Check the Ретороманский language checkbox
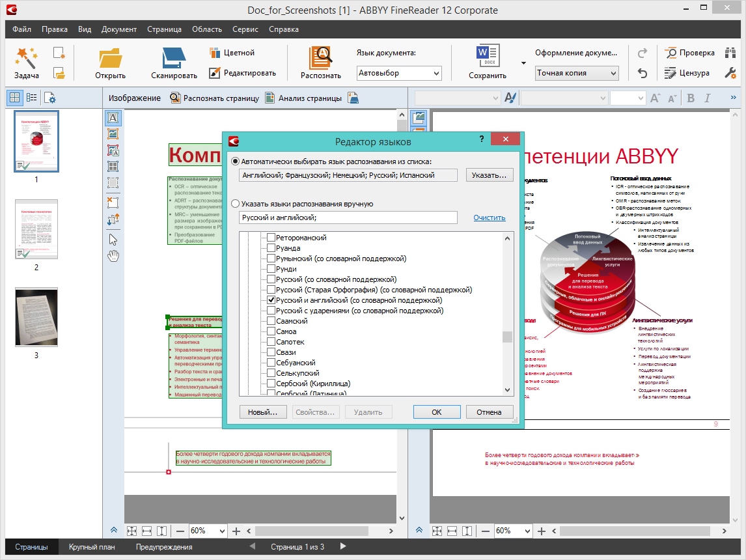The image size is (746, 560). click(271, 237)
